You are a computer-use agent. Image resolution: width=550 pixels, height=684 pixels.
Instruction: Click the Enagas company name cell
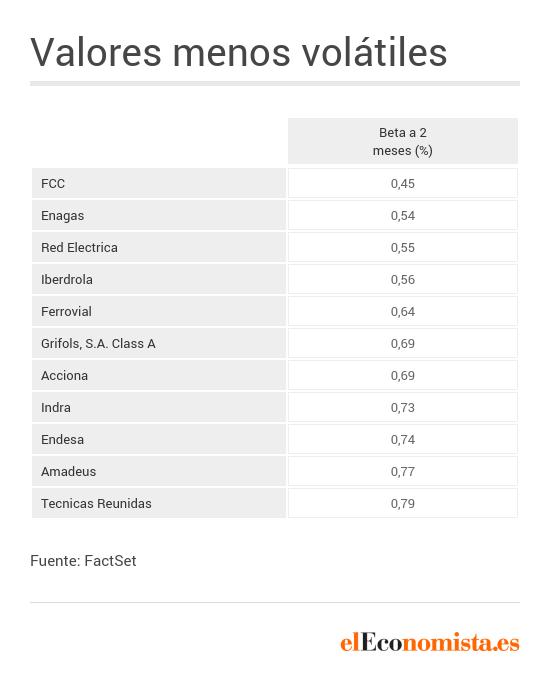click(159, 215)
